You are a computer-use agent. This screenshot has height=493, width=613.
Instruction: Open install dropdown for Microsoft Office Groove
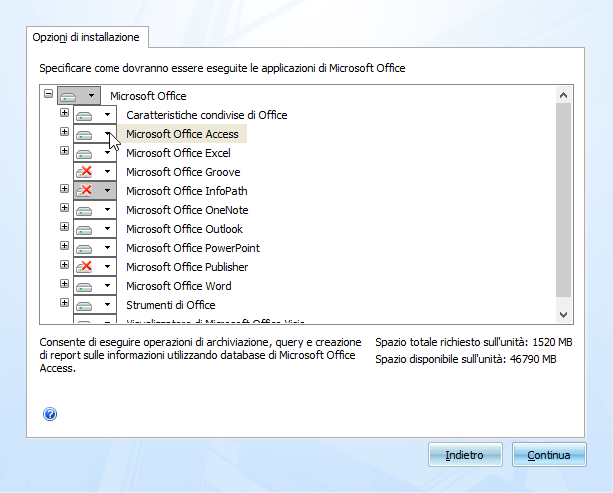point(107,172)
